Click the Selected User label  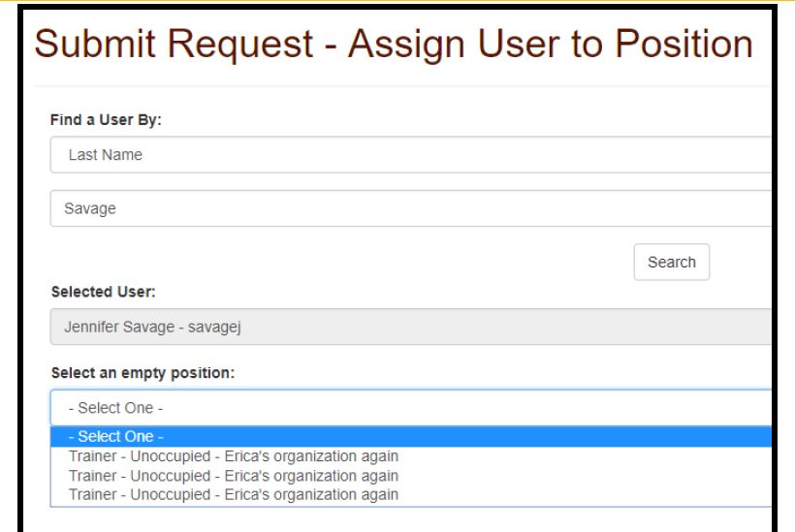104,292
